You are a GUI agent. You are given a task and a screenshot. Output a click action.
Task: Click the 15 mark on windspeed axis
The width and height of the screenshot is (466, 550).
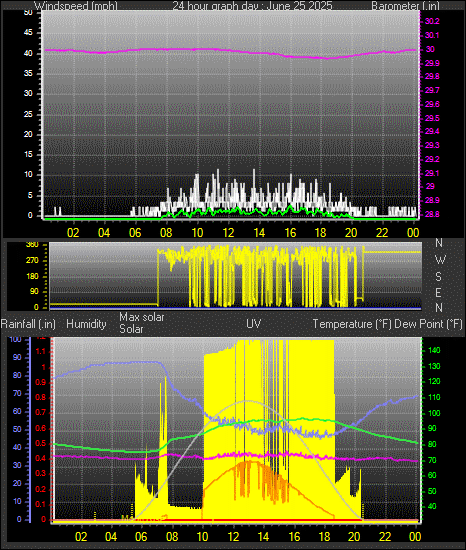click(28, 154)
